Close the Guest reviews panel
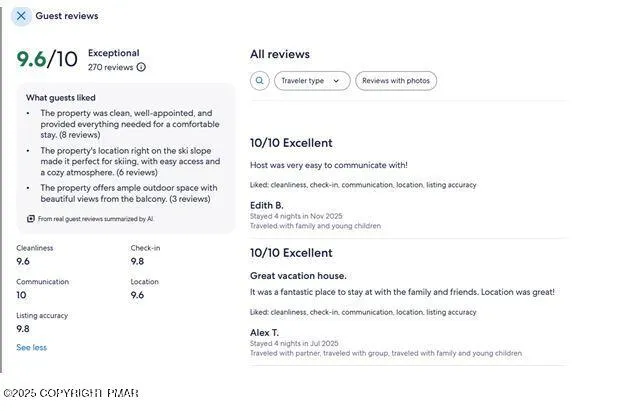 (x=21, y=16)
